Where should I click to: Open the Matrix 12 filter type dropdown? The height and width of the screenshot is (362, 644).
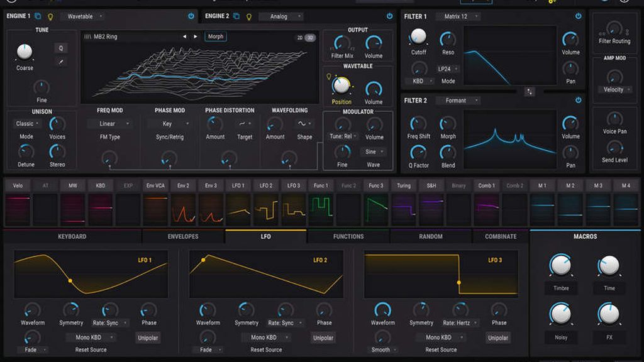(x=458, y=16)
